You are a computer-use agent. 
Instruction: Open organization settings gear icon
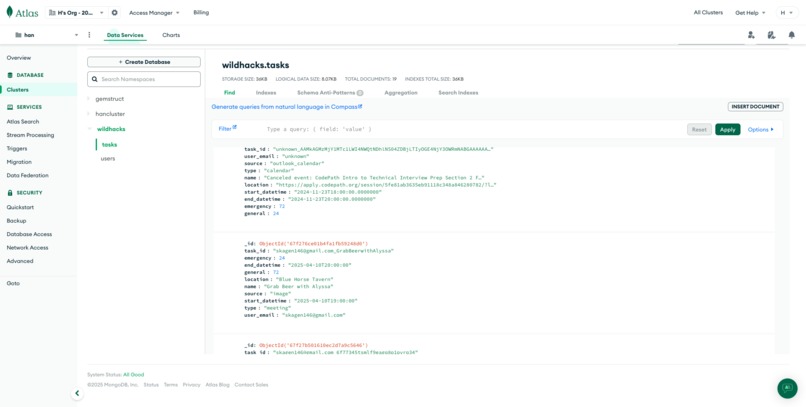coord(115,12)
